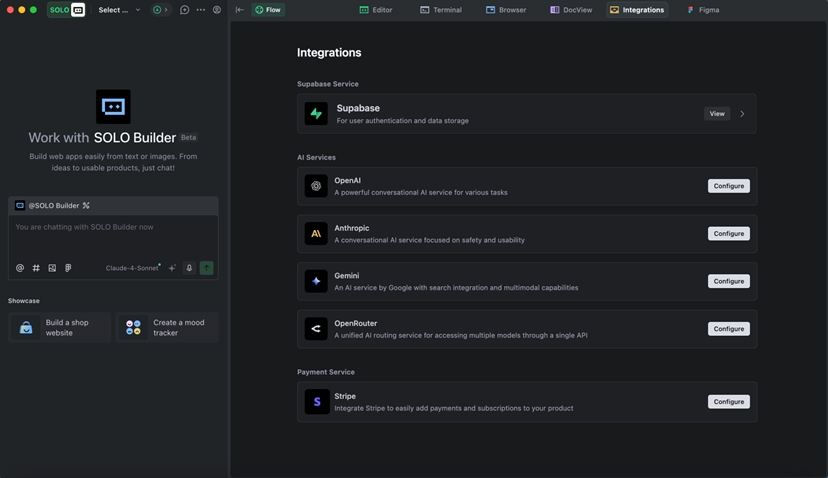
Task: Configure the Stripe integration
Action: (729, 401)
